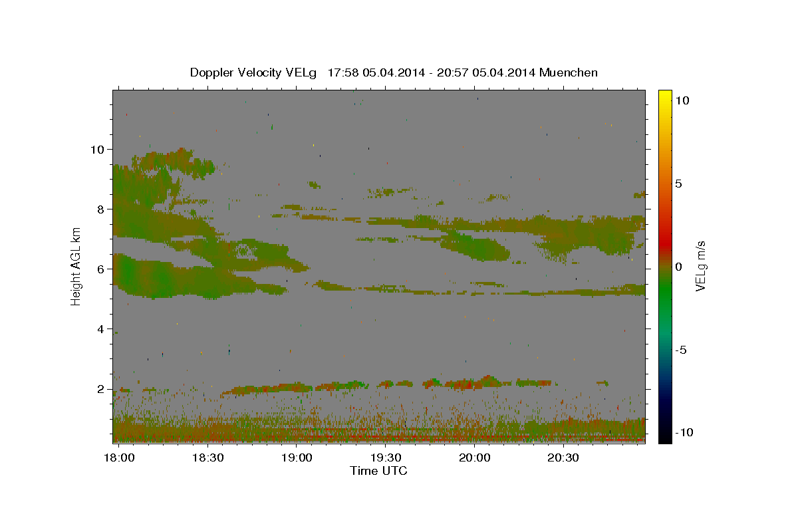Click the 20:30 time tick label
Image resolution: width=798 pixels, height=532 pixels.
click(x=564, y=458)
